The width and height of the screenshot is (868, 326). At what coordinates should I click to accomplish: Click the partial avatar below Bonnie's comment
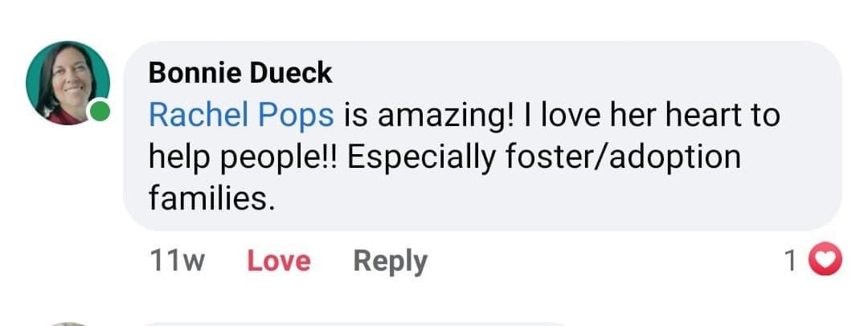click(x=68, y=324)
